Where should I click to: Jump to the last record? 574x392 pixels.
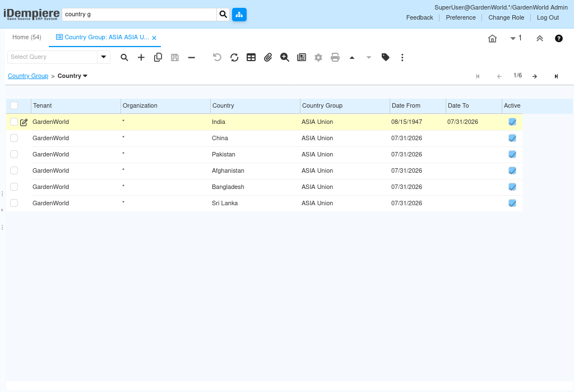(556, 76)
